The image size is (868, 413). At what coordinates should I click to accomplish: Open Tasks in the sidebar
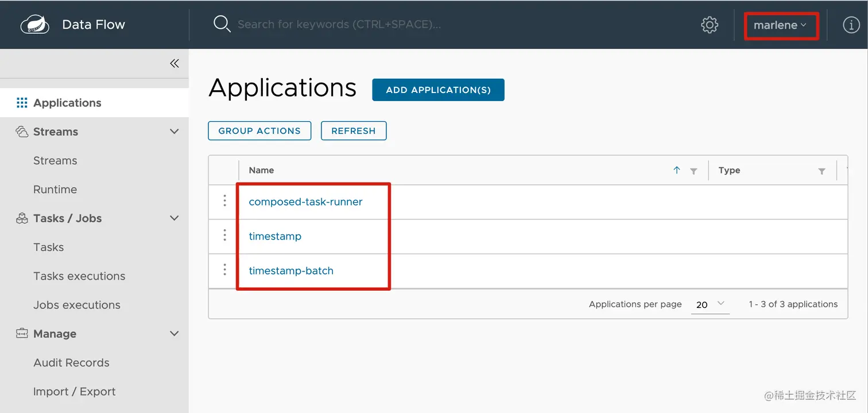(48, 247)
